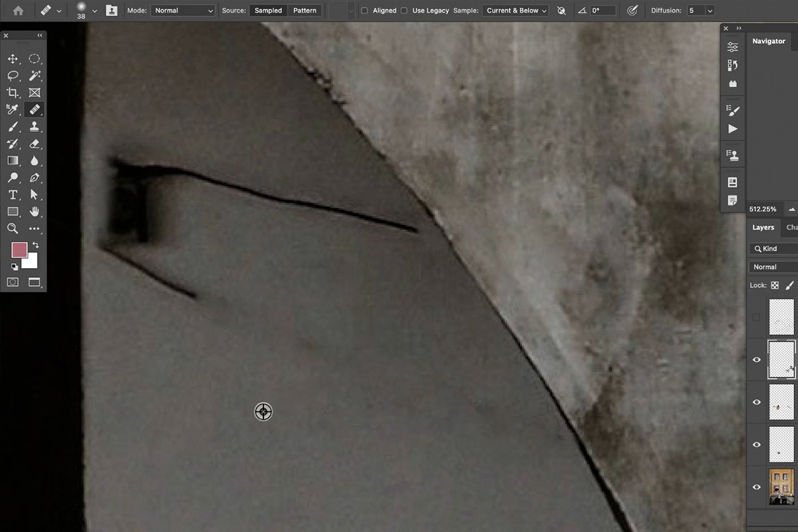Image resolution: width=798 pixels, height=532 pixels.
Task: Select the Eyedropper tool
Action: (x=13, y=110)
